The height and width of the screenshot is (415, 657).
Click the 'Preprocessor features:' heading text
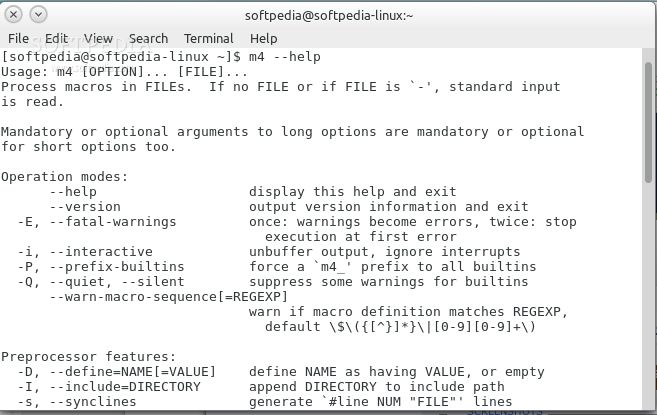pos(88,356)
